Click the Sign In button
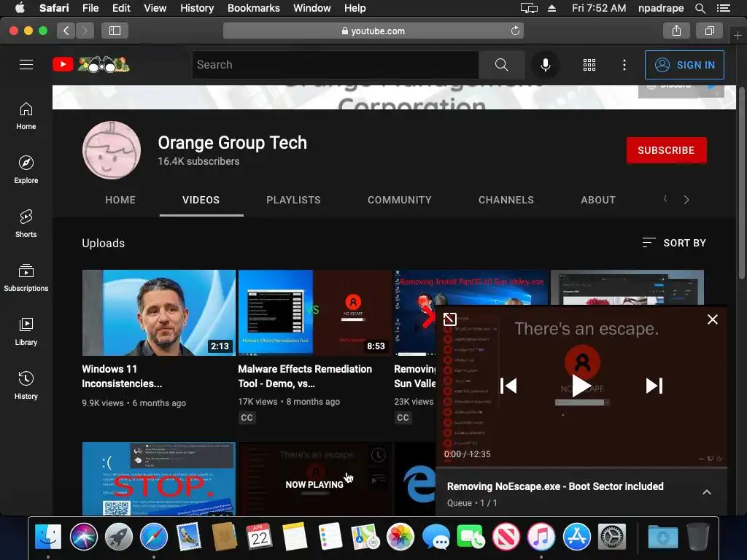The height and width of the screenshot is (560, 747). [x=684, y=65]
